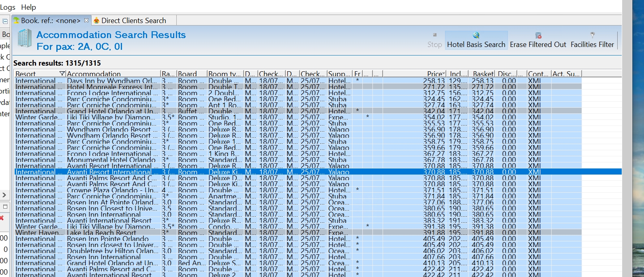644x277 pixels.
Task: Open Facilities Filter funnel icon
Action: [593, 35]
